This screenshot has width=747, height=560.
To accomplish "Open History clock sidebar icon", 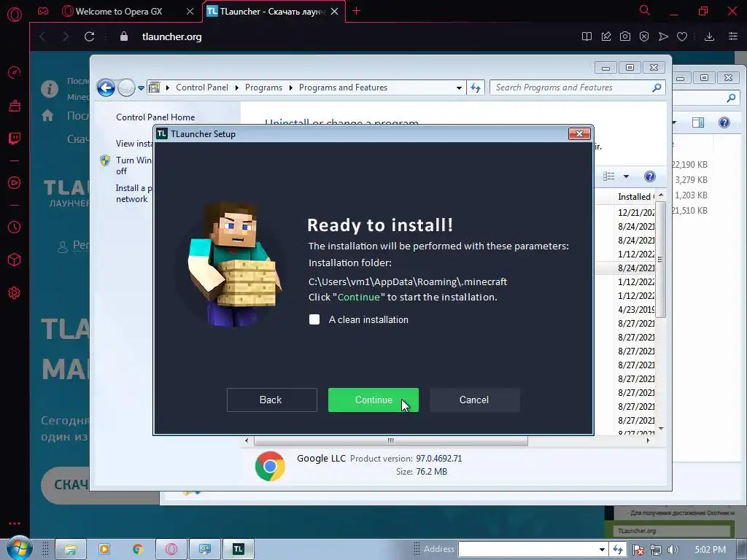I will pyautogui.click(x=15, y=227).
